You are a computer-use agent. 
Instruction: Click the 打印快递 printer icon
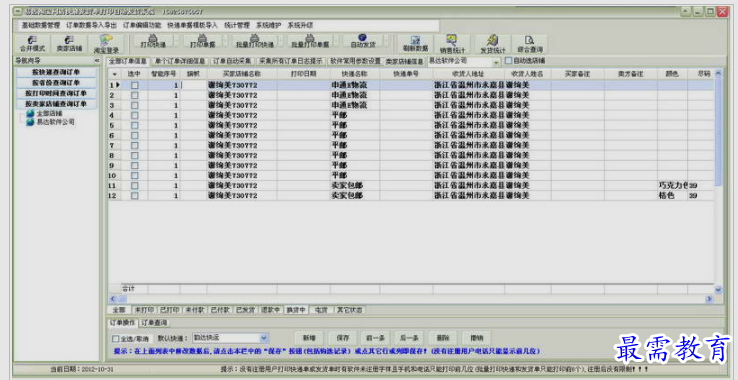click(x=153, y=38)
